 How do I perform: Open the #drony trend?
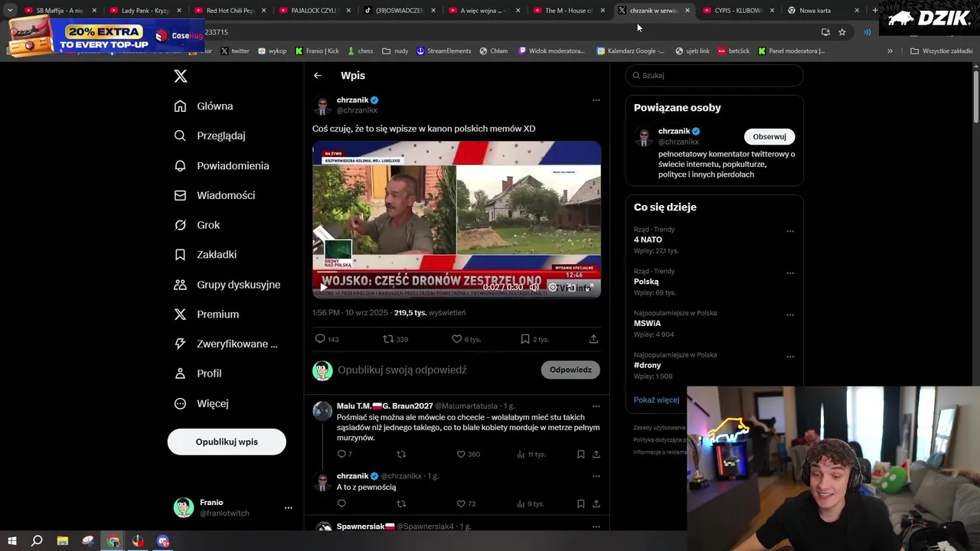click(x=647, y=365)
